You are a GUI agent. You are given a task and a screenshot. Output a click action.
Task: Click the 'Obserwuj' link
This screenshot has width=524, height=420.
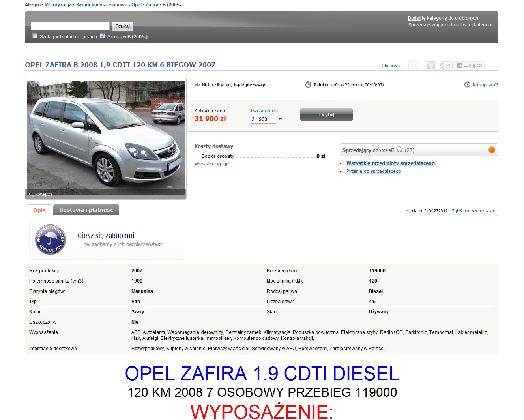coord(391,66)
